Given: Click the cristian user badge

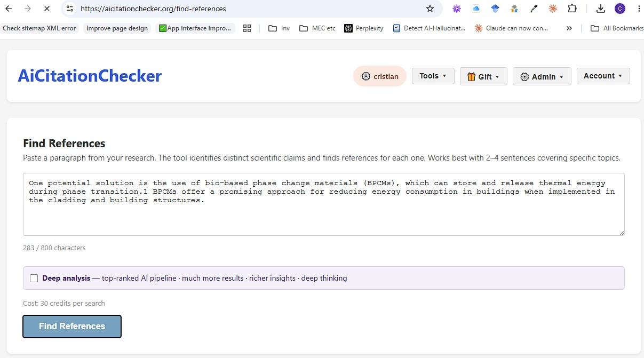Looking at the screenshot, I should pos(380,76).
